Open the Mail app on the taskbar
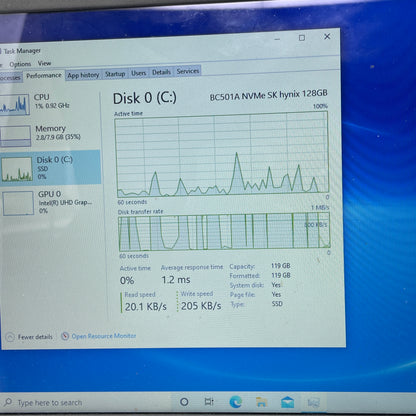Screen dimensions: 416x416 (x=287, y=402)
